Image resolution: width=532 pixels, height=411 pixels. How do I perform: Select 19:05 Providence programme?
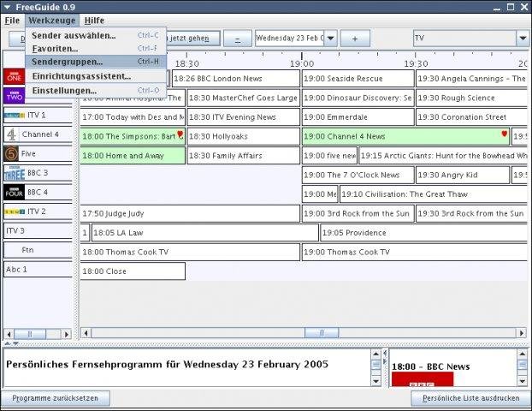(x=424, y=233)
